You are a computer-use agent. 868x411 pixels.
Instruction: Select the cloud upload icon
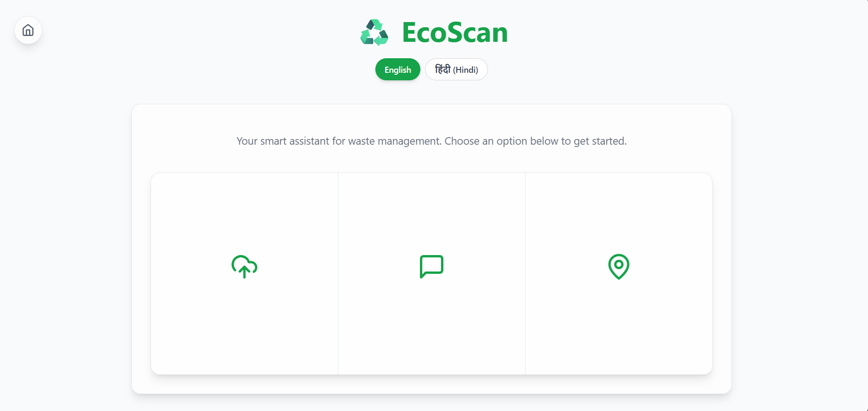pos(244,267)
